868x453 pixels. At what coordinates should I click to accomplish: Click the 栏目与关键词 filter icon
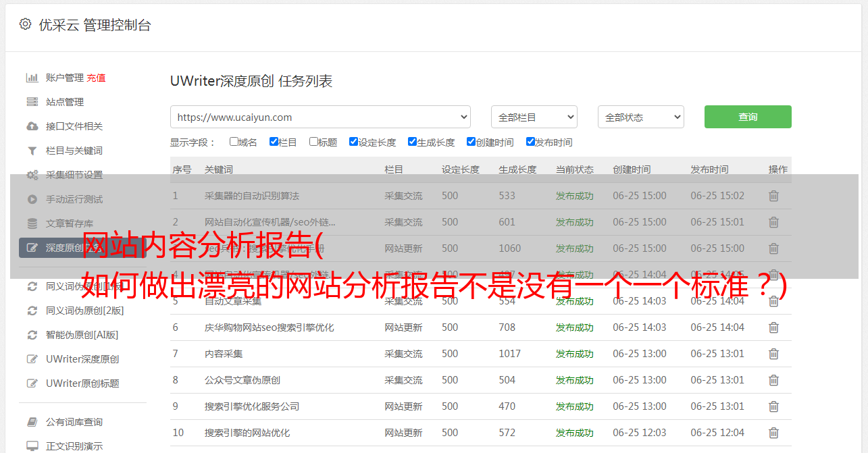click(32, 151)
